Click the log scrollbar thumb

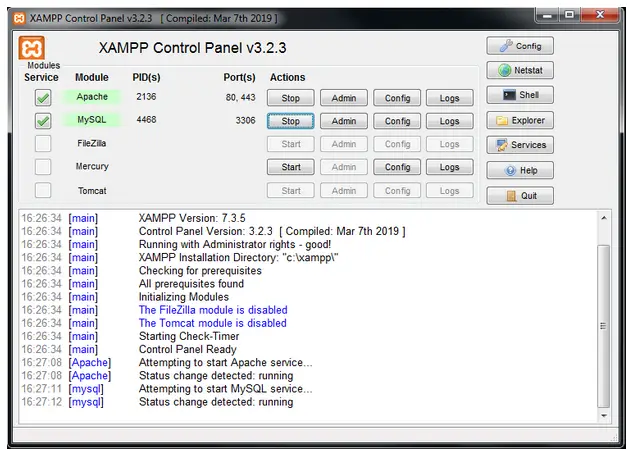tap(604, 326)
